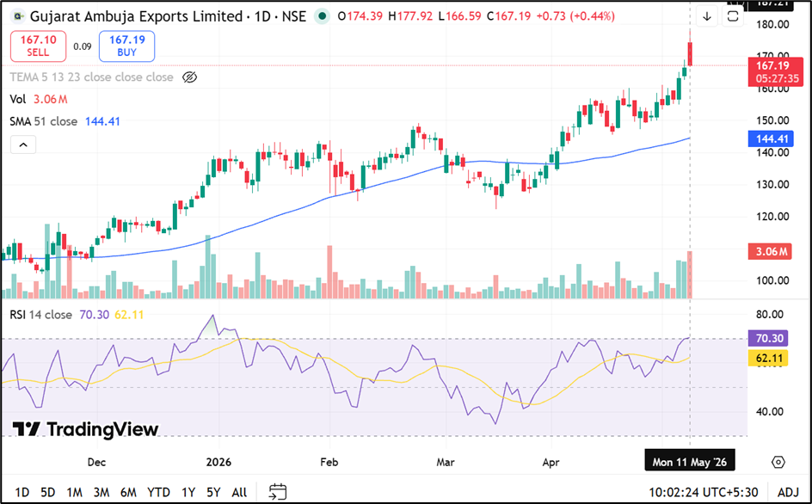812x504 pixels.
Task: Click the downward arrow chart button
Action: 707,16
